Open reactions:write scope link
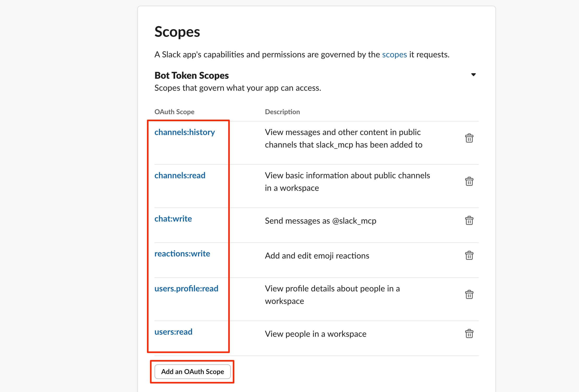579x392 pixels. point(182,254)
